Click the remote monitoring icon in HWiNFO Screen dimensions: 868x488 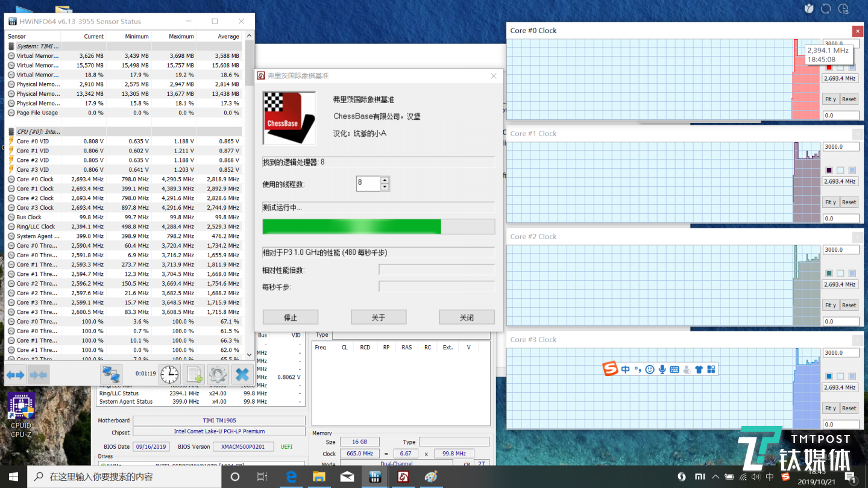(111, 374)
